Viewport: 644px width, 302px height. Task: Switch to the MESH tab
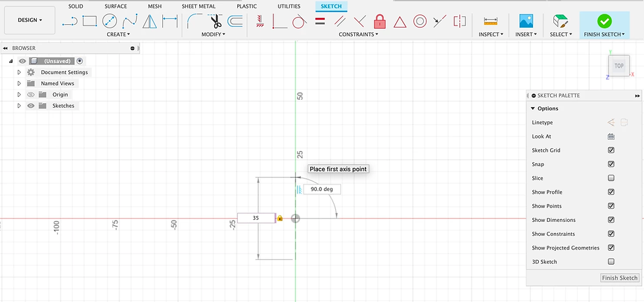[x=154, y=6]
